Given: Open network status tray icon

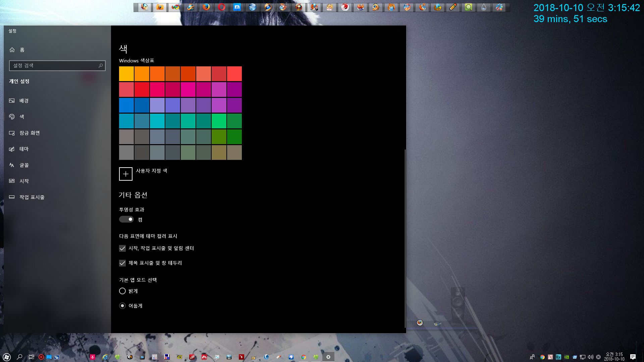Looking at the screenshot, I should [x=583, y=357].
